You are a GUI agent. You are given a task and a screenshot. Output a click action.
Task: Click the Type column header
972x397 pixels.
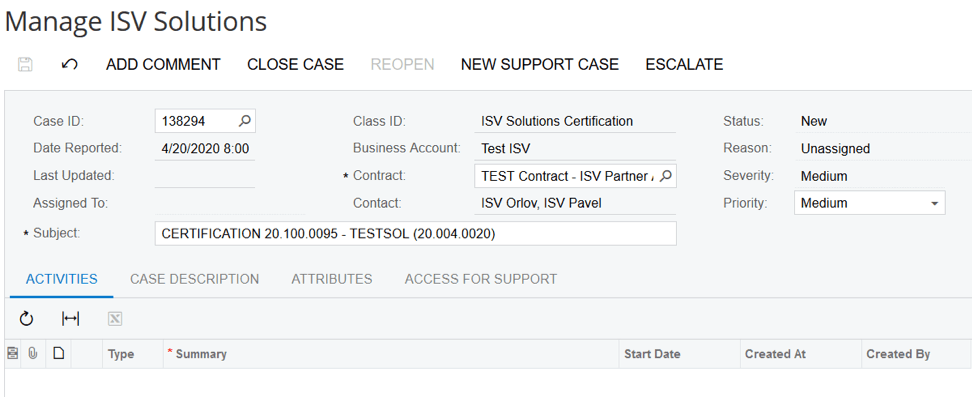click(121, 354)
